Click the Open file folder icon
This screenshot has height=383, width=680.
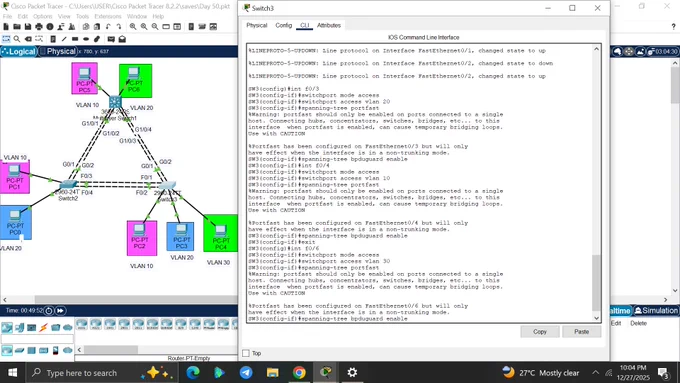[17, 27]
